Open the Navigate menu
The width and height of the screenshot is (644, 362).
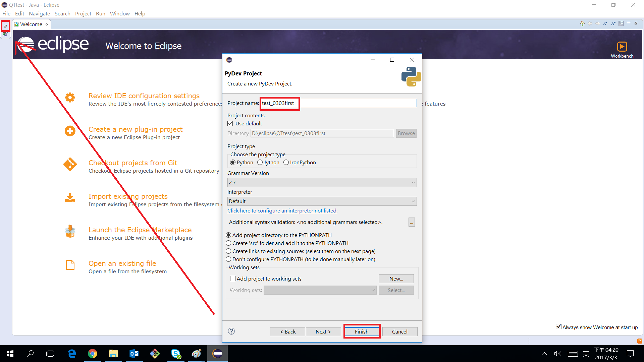[x=39, y=13]
